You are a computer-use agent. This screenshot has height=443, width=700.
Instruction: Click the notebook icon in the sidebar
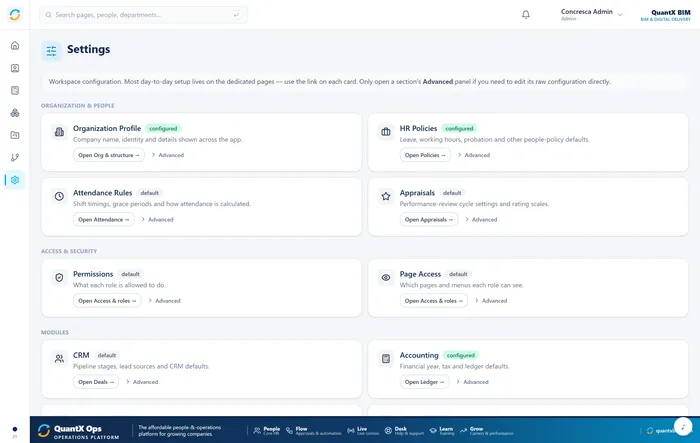[x=15, y=90]
